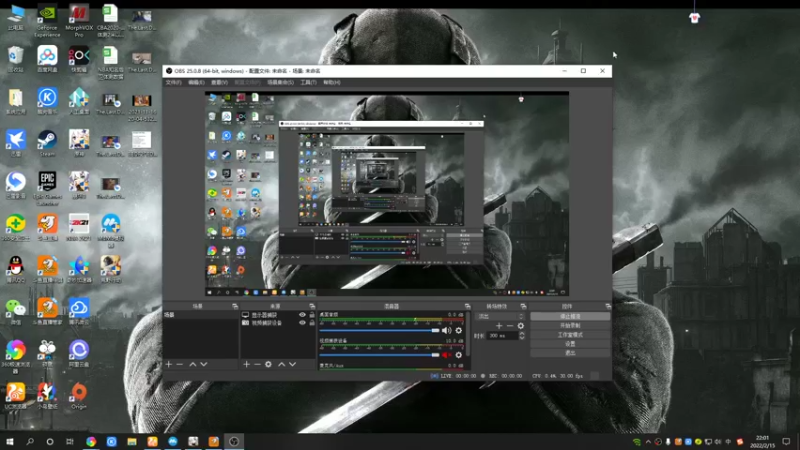Add a new scene with the plus icon
This screenshot has height=450, width=800.
pos(169,364)
